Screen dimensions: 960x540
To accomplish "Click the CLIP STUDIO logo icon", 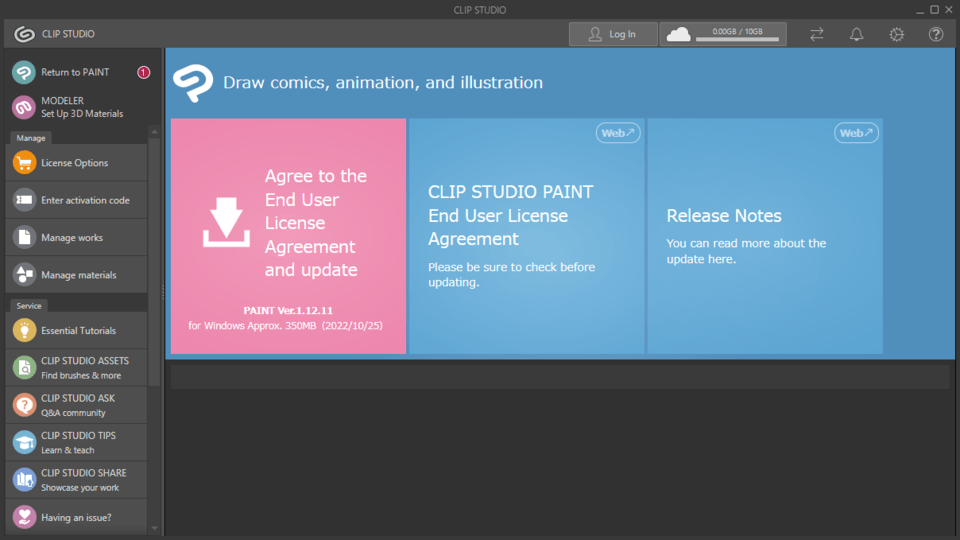I will (x=24, y=34).
